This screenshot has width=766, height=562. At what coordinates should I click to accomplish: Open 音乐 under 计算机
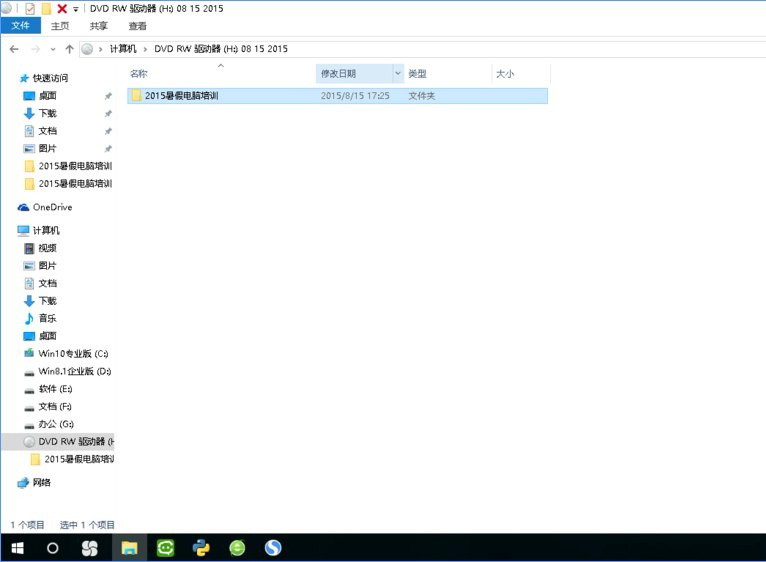tap(47, 319)
